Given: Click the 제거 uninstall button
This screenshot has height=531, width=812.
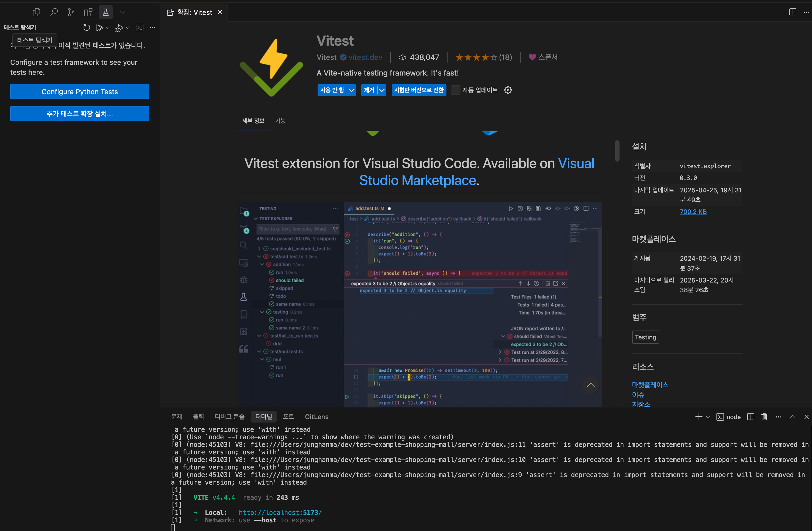Looking at the screenshot, I should (x=369, y=90).
